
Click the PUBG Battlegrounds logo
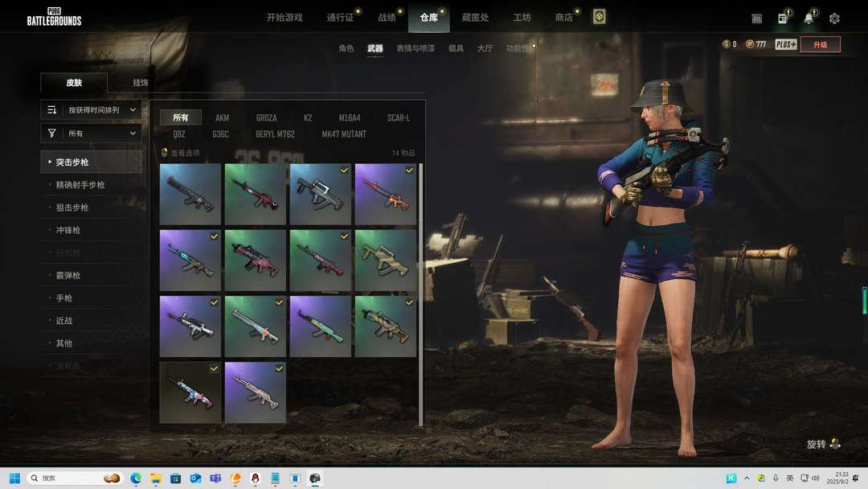[x=55, y=17]
